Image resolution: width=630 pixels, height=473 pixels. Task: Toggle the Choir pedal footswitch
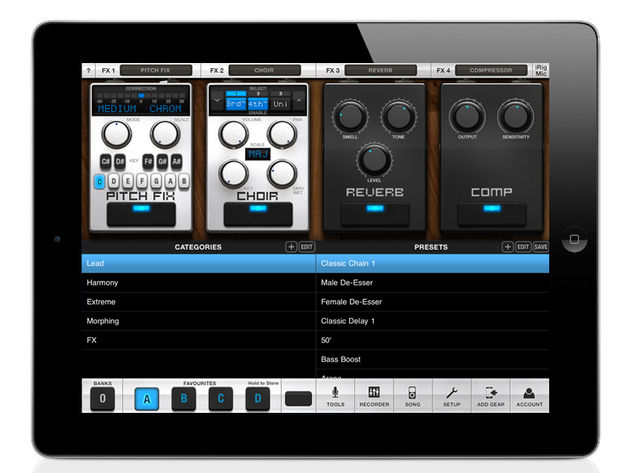coord(258,214)
